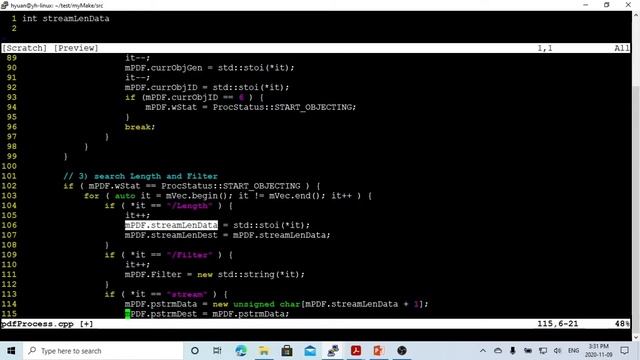Click '48%' scroll position indicator

[x=622, y=324]
